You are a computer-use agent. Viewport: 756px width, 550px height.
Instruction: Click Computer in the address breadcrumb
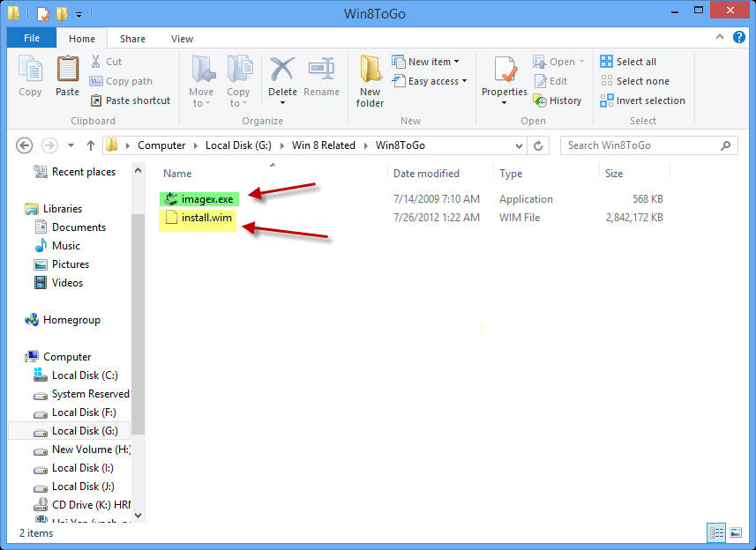tap(161, 145)
